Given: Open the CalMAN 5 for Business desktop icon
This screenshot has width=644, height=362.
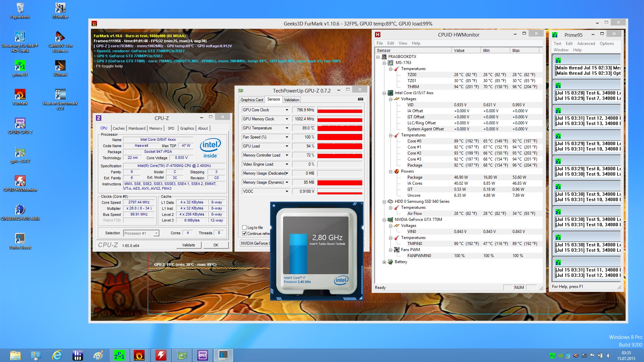Looking at the screenshot, I should 60,42.
